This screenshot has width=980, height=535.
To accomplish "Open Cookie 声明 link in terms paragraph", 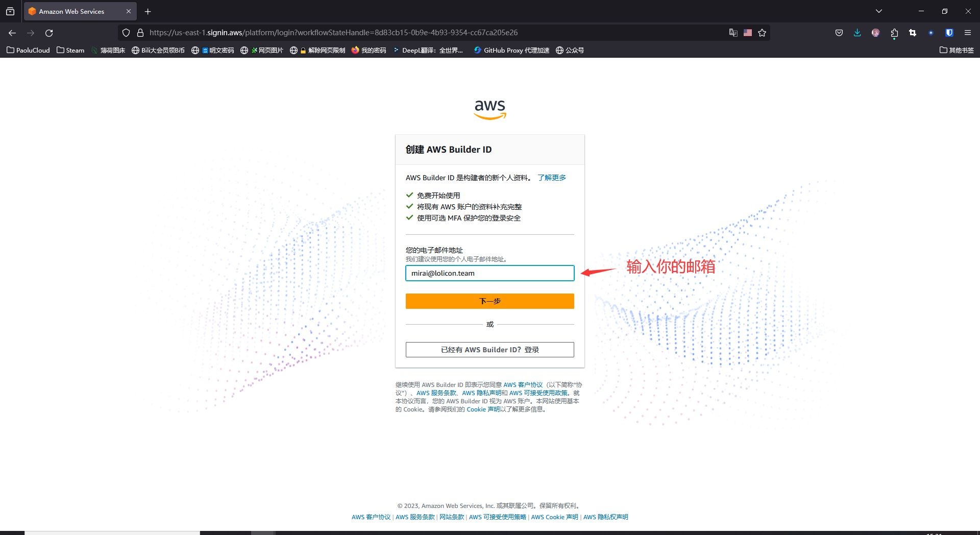I will pyautogui.click(x=483, y=409).
